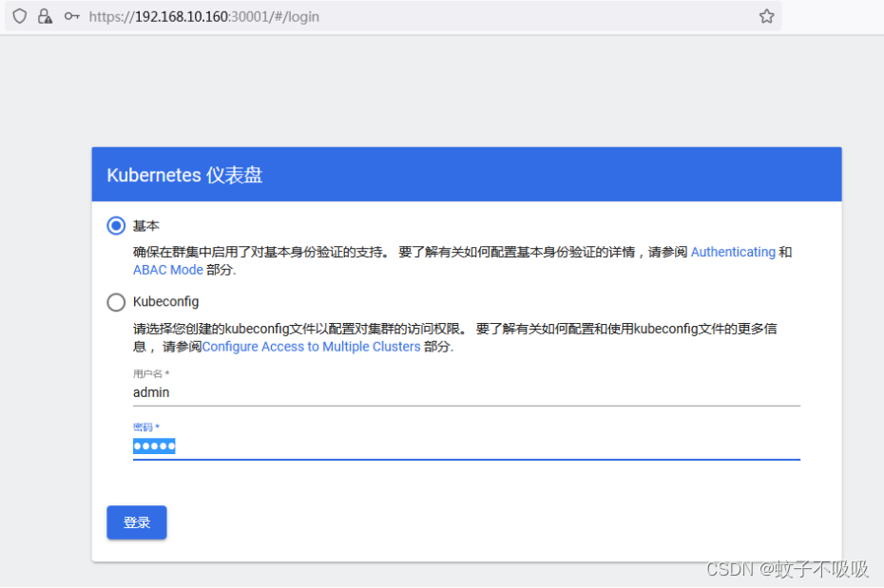Screen dimensions: 884x588
Task: Click the 密码 * field label
Action: [x=146, y=427]
